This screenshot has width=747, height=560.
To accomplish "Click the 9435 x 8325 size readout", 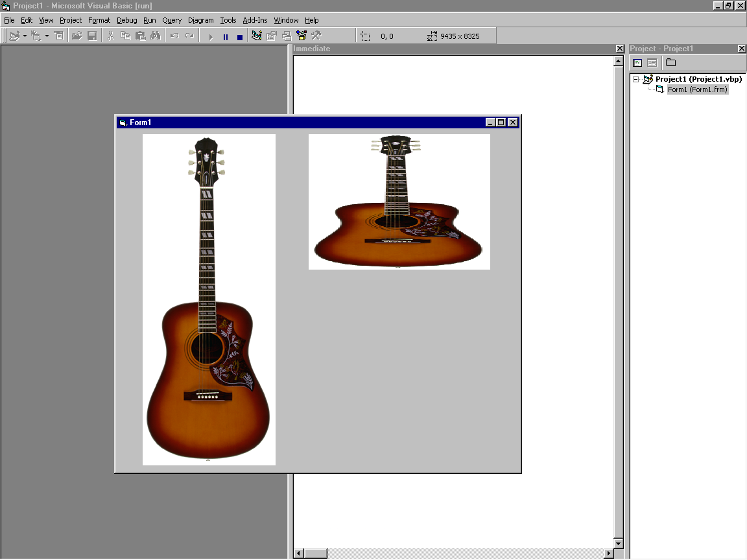I will point(460,36).
